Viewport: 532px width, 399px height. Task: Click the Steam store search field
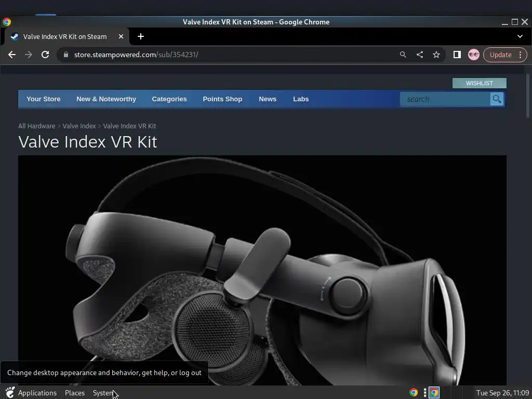pos(445,99)
